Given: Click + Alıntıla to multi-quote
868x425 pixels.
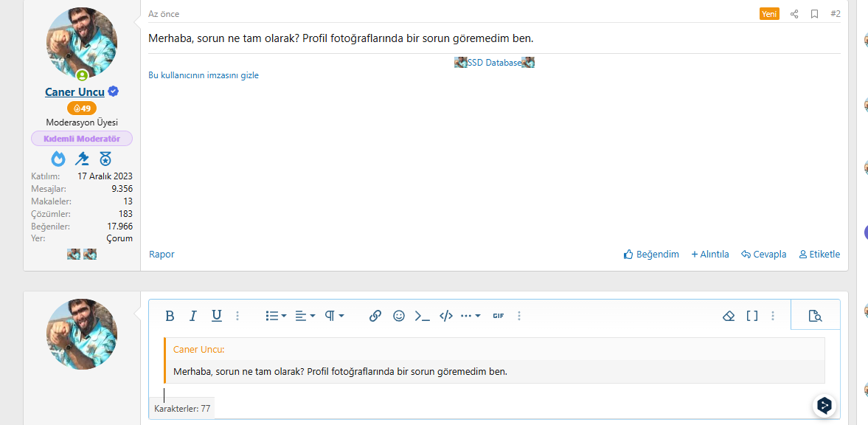Looking at the screenshot, I should pyautogui.click(x=710, y=255).
